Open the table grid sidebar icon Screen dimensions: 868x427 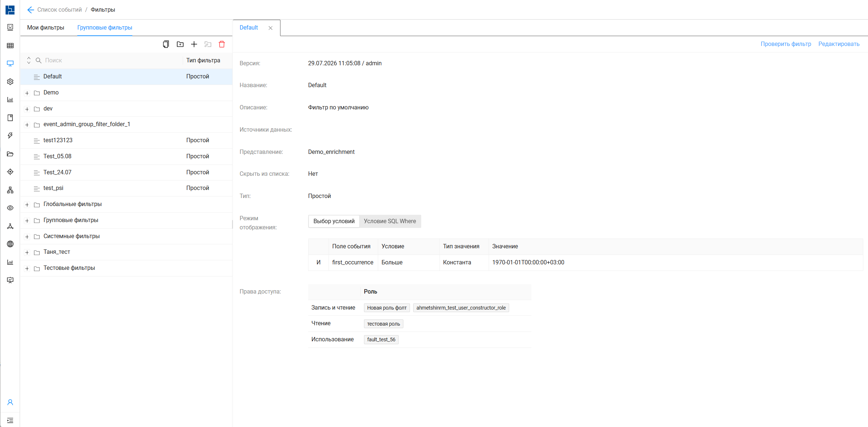tap(10, 46)
